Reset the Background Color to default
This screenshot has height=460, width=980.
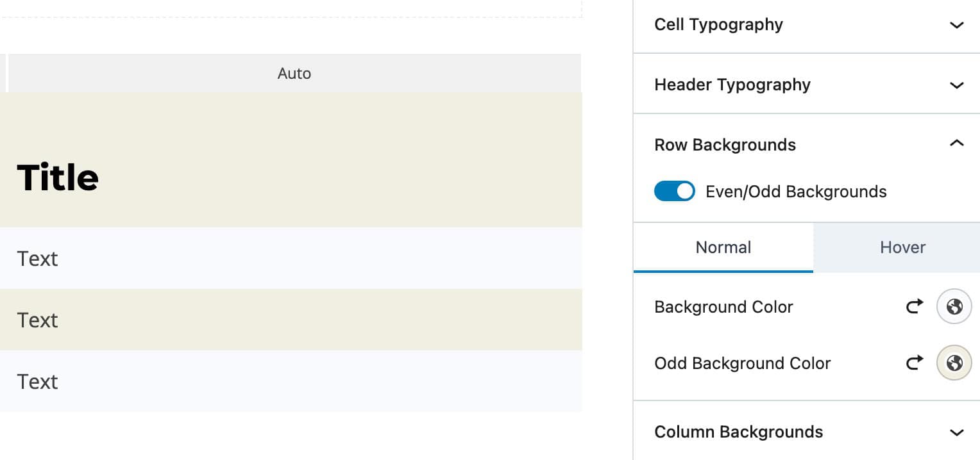click(x=914, y=306)
